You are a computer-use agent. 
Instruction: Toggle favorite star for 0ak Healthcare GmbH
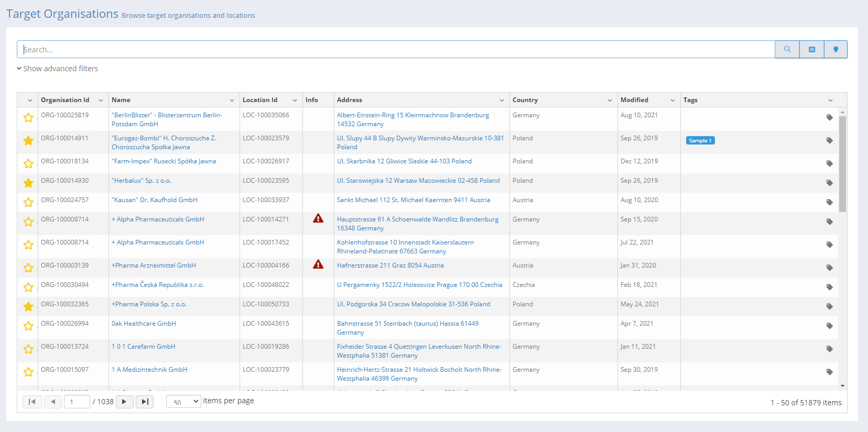(28, 326)
